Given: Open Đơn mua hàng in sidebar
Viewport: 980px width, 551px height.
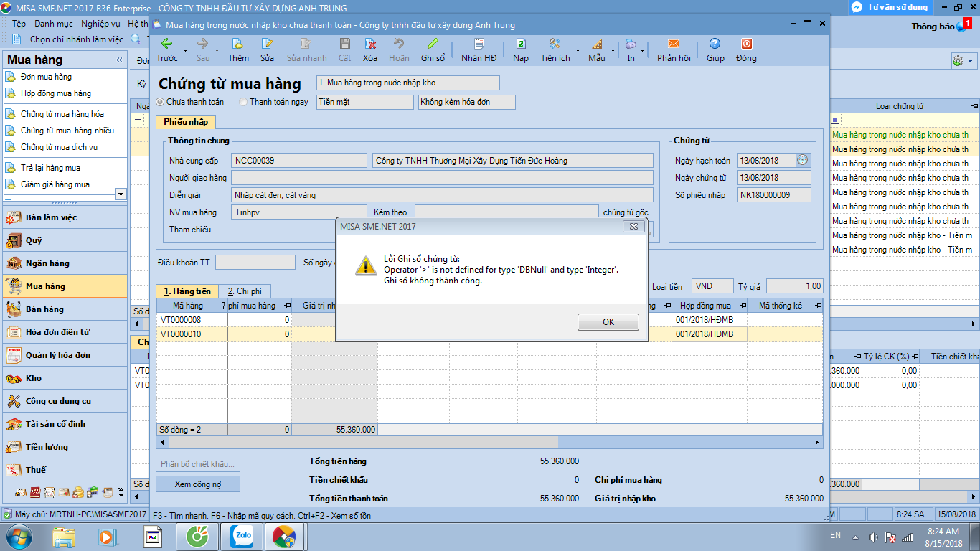Looking at the screenshot, I should (x=46, y=77).
